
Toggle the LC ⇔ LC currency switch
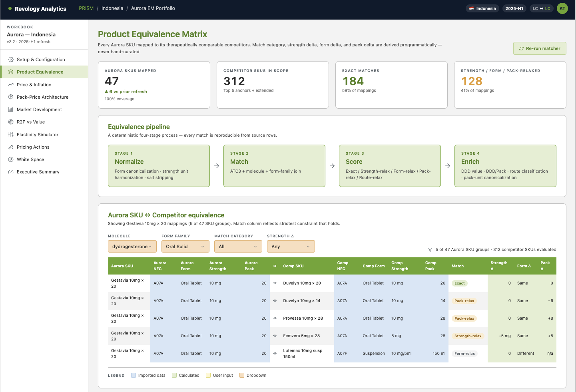tap(541, 8)
